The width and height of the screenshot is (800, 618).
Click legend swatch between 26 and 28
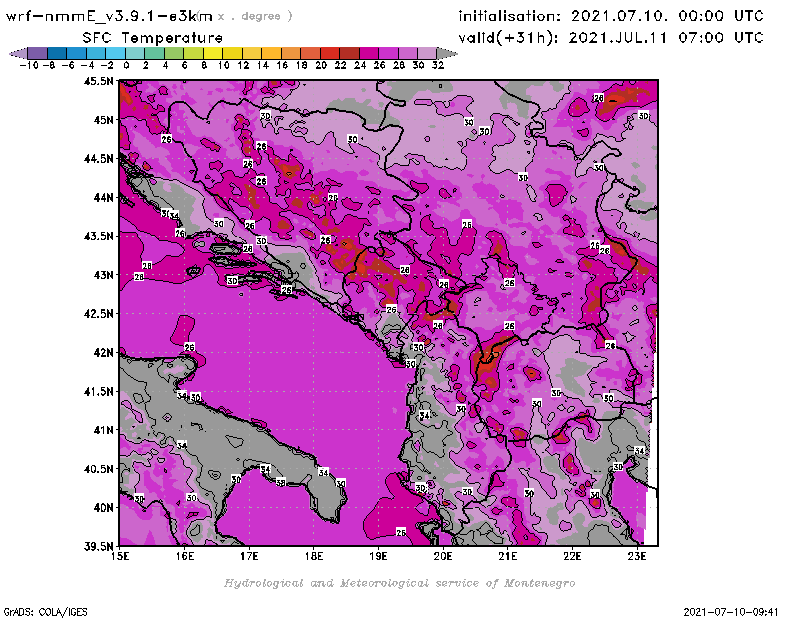(388, 53)
